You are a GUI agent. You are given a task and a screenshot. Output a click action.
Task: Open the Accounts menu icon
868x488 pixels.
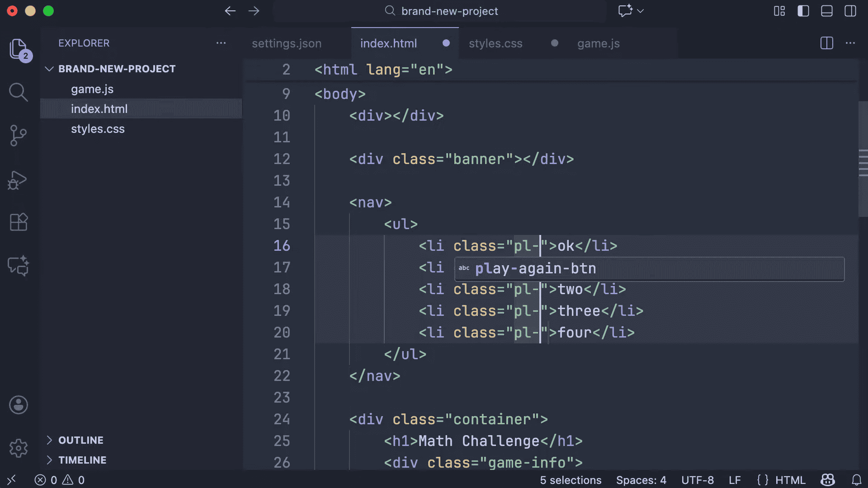(x=18, y=405)
